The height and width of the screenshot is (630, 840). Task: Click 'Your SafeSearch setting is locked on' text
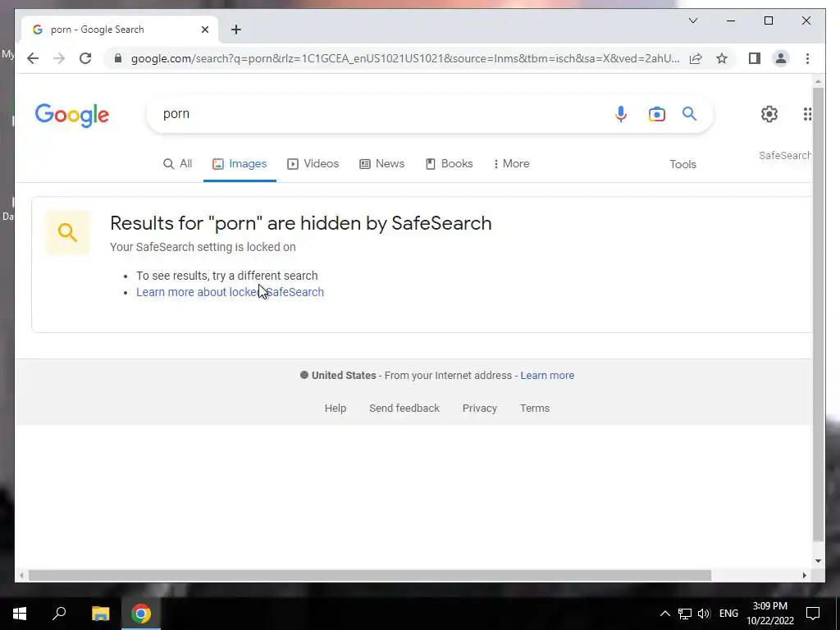pos(203,247)
